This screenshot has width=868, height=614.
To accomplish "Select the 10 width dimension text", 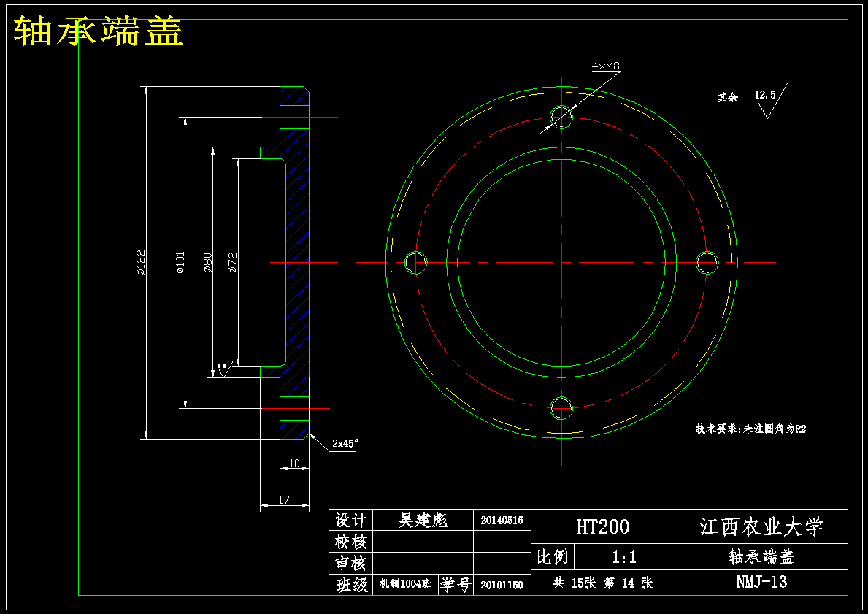I will (294, 464).
